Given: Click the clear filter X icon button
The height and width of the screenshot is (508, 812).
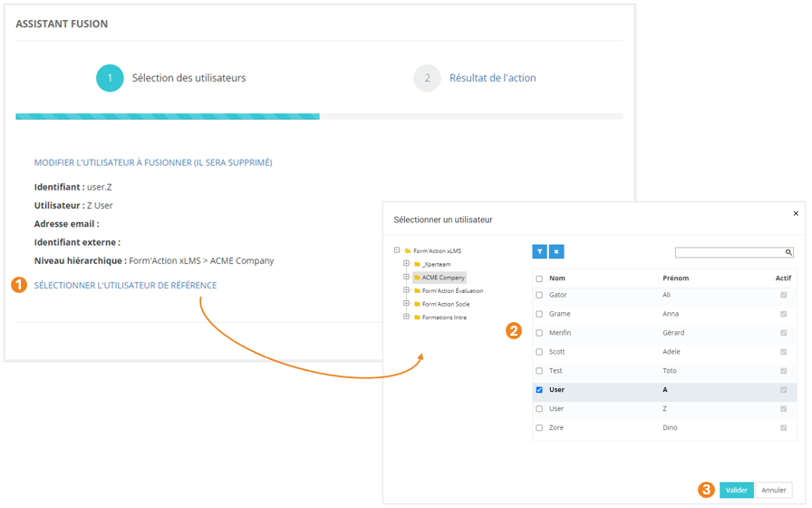Looking at the screenshot, I should click(x=556, y=251).
